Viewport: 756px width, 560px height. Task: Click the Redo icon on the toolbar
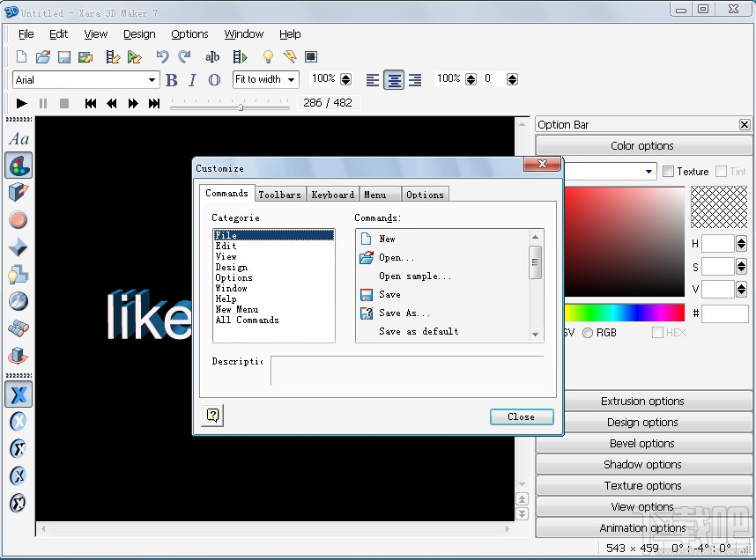[x=186, y=56]
